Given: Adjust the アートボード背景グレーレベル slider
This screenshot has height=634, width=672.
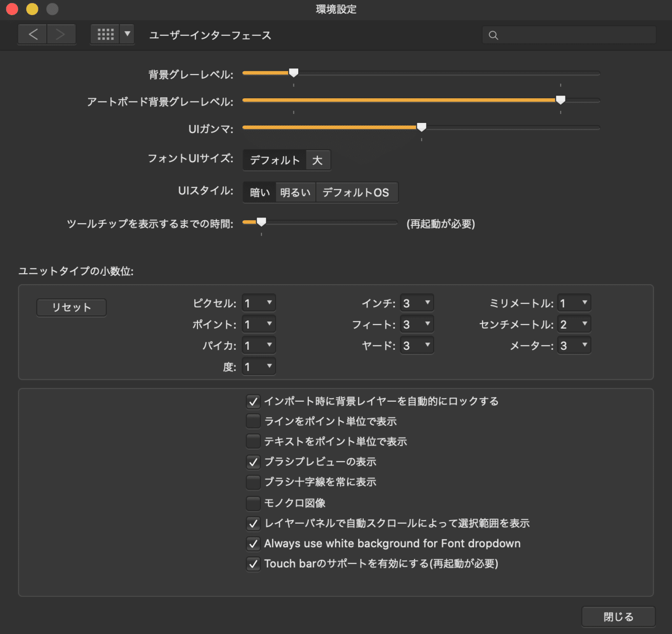Looking at the screenshot, I should 560,100.
